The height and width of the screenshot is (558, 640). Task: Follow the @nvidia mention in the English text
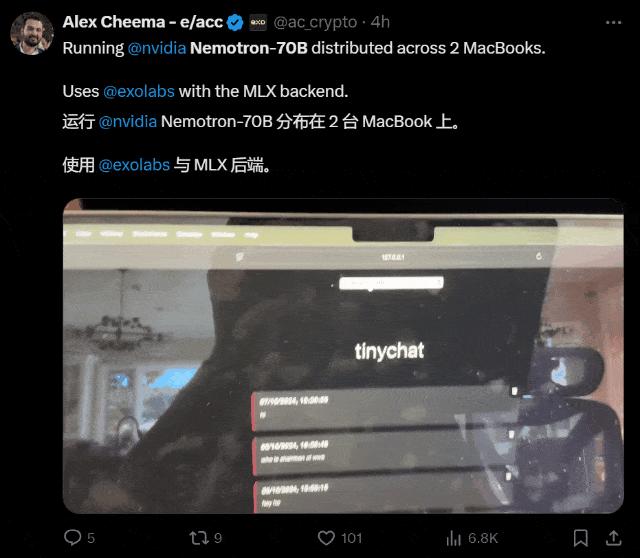point(157,48)
